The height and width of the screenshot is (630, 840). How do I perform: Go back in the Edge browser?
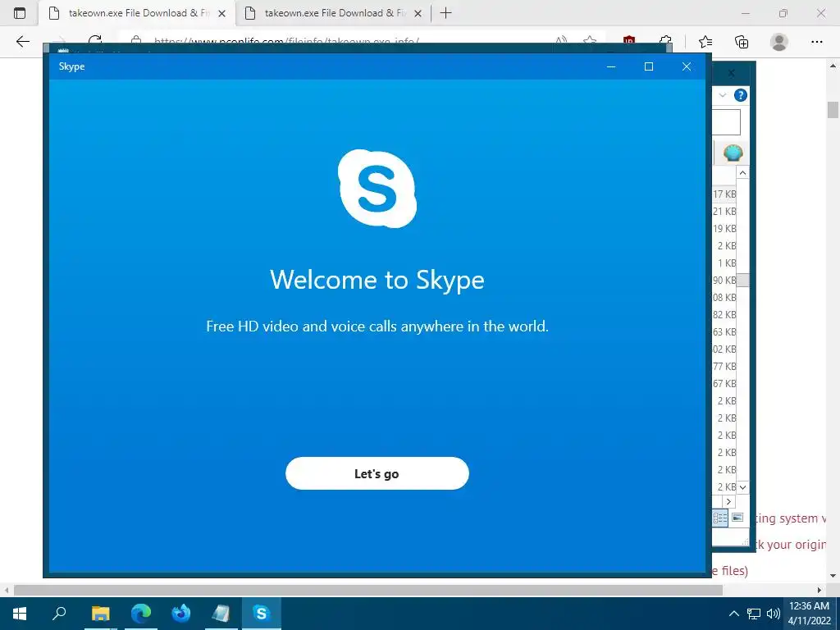22,41
